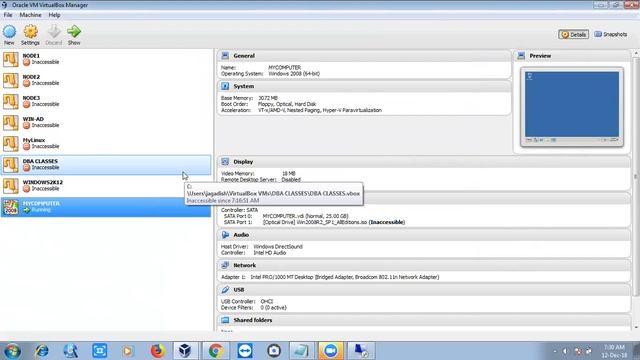The width and height of the screenshot is (640, 360).
Task: Select the NODE2 machine icon
Action: 11,80
